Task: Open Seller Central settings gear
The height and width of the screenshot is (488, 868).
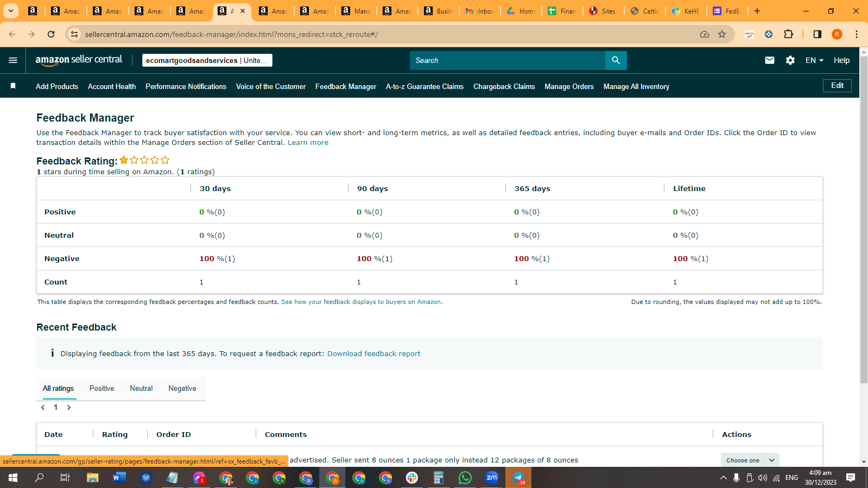Action: [790, 60]
